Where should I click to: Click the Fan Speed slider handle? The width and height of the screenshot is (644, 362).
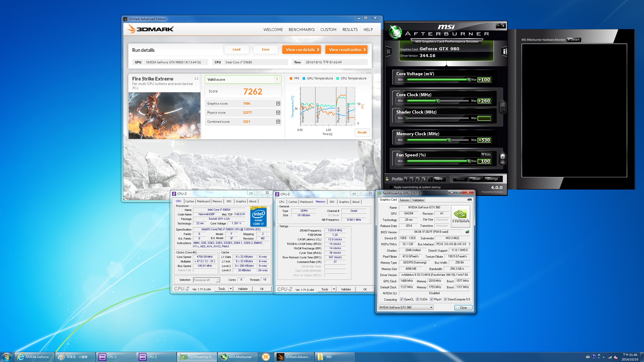point(469,161)
